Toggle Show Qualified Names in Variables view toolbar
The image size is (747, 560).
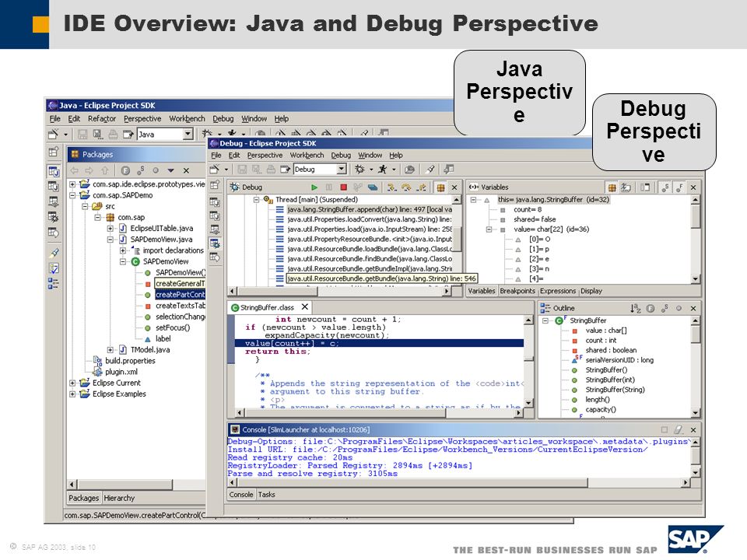click(612, 187)
